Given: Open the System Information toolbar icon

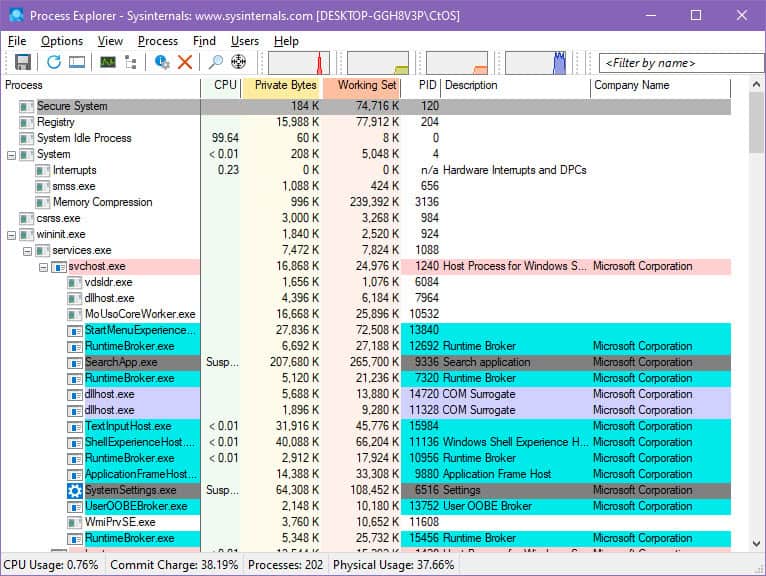Looking at the screenshot, I should pos(107,62).
